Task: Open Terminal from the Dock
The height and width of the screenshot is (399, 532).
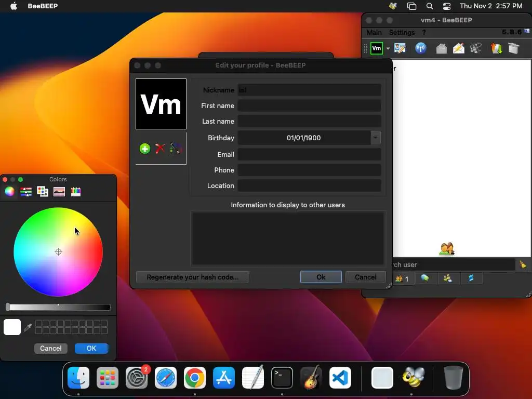Action: click(282, 378)
